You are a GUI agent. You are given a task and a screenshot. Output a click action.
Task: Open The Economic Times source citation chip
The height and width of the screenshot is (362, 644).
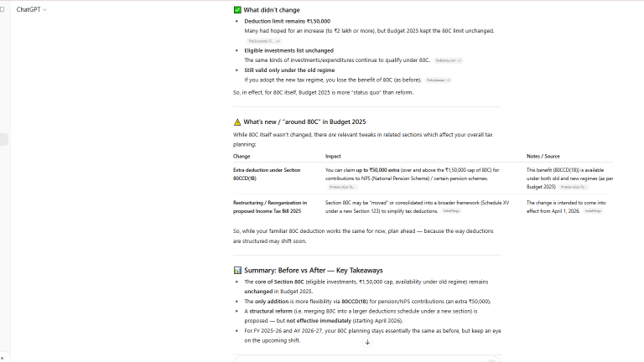click(x=263, y=41)
